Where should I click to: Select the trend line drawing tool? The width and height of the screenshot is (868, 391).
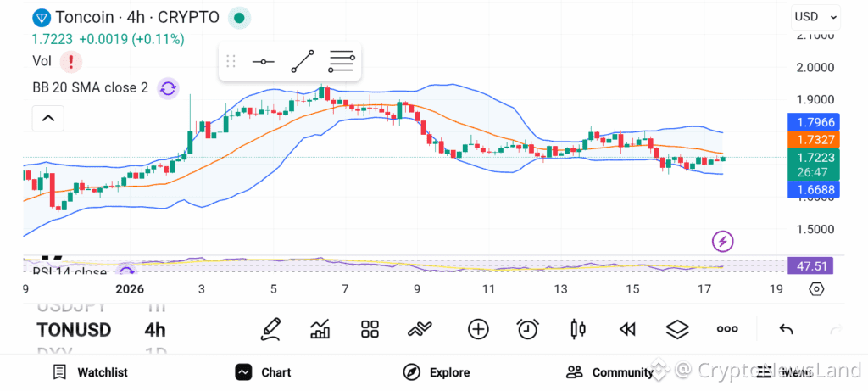pos(303,61)
